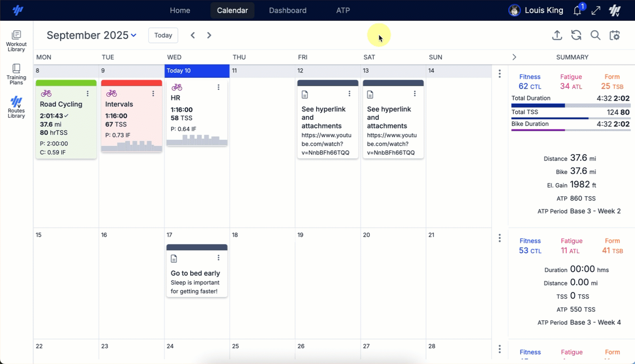Open the ATP tab
The height and width of the screenshot is (364, 635).
pos(343,10)
